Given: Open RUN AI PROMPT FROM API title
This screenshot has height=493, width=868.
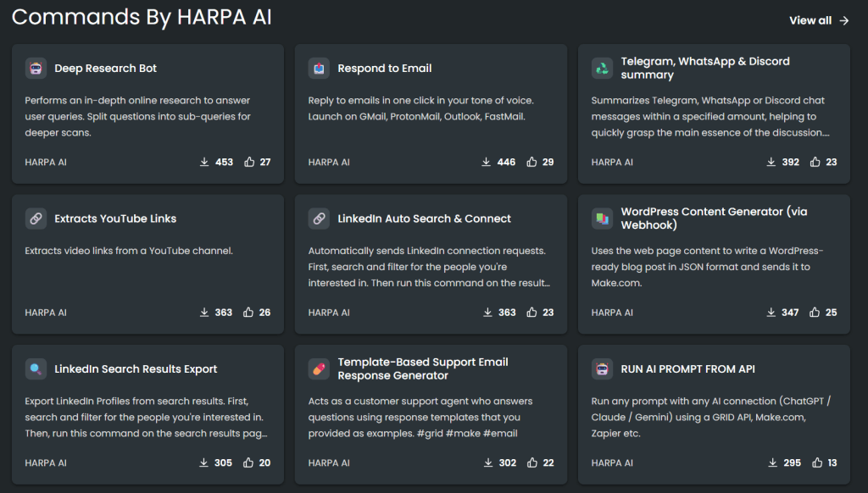Looking at the screenshot, I should (687, 369).
